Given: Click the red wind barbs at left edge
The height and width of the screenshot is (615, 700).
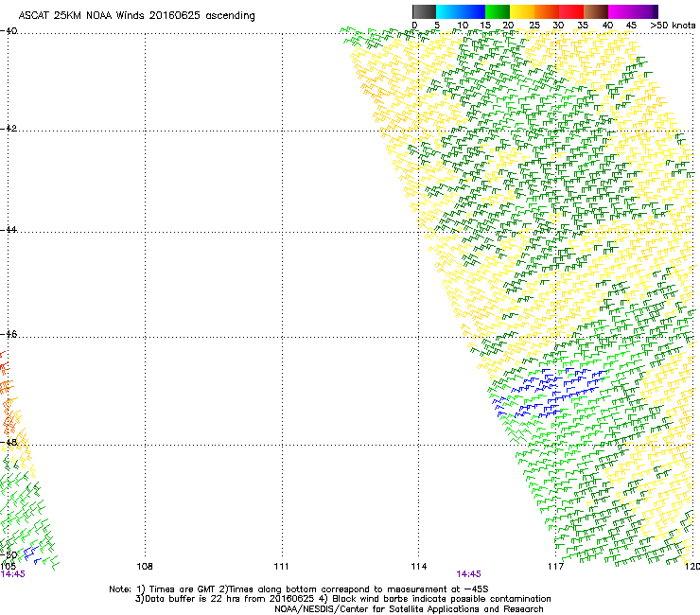Looking at the screenshot, I should (4, 361).
